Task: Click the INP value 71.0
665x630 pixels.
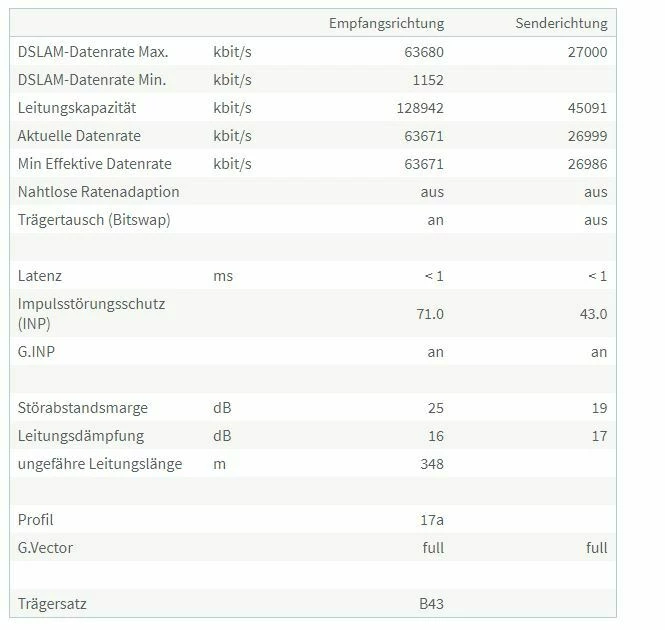Action: (x=430, y=314)
